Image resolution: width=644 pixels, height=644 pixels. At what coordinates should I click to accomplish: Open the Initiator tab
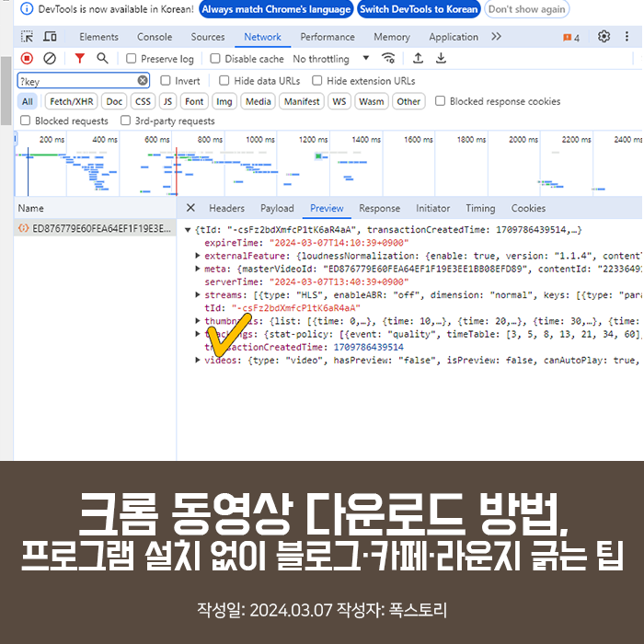(433, 208)
